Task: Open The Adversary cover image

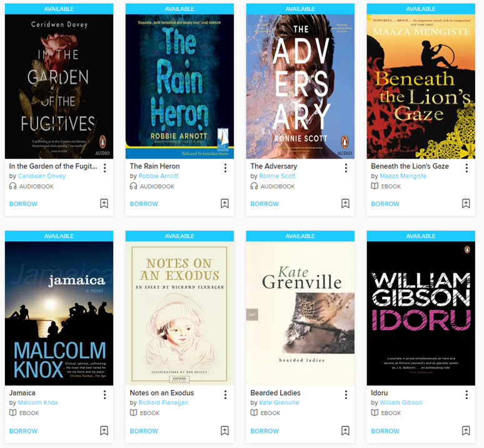Action: coord(300,86)
